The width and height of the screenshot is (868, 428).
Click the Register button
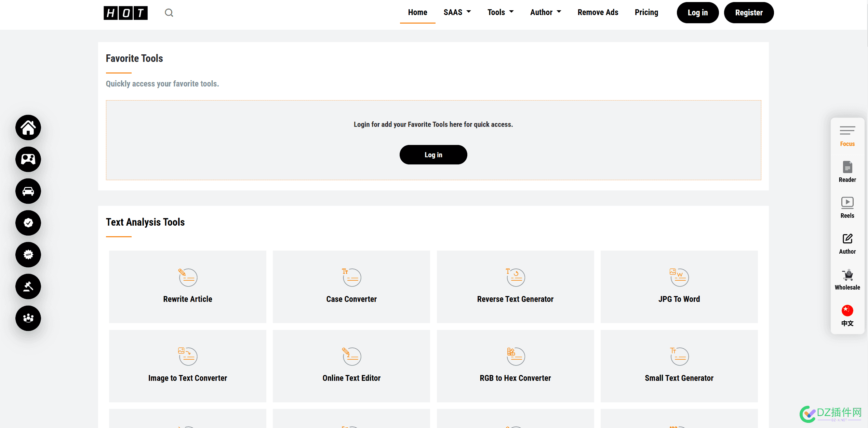[749, 13]
